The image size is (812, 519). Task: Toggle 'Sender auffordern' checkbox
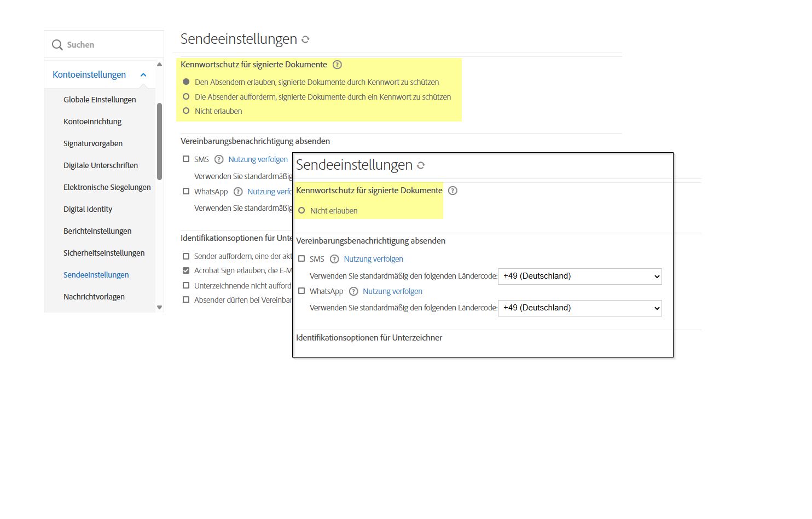click(186, 256)
